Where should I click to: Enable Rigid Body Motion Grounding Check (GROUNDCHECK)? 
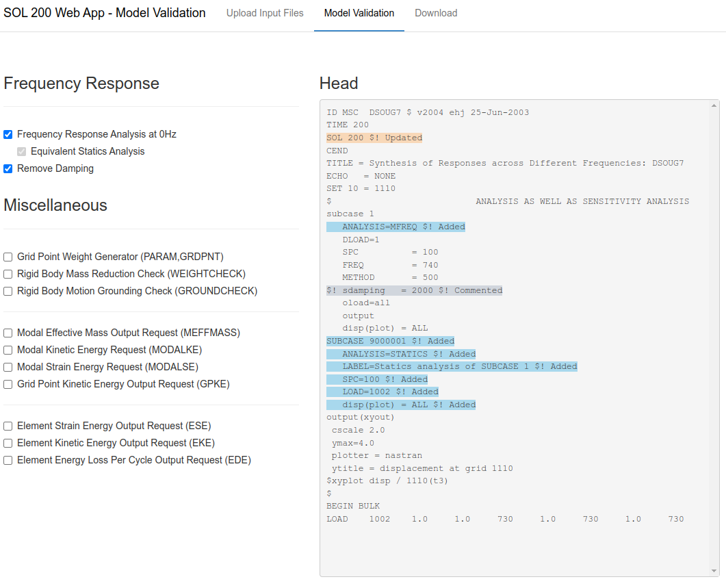tap(8, 292)
